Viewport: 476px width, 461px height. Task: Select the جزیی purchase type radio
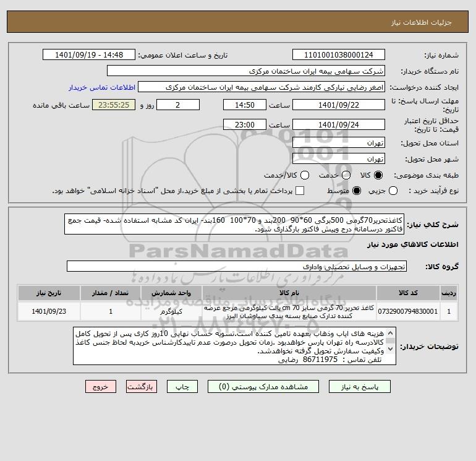point(393,191)
